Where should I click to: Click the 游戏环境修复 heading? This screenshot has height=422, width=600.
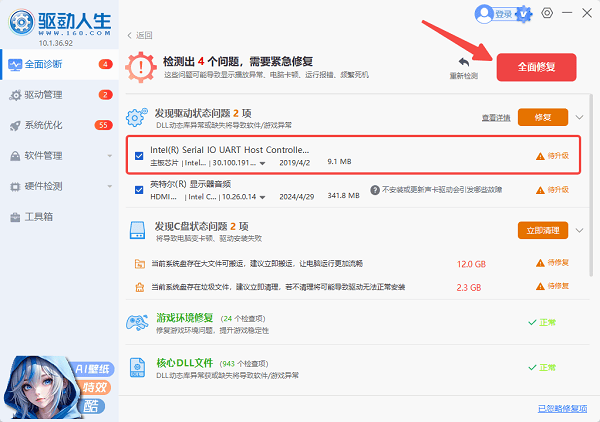184,318
